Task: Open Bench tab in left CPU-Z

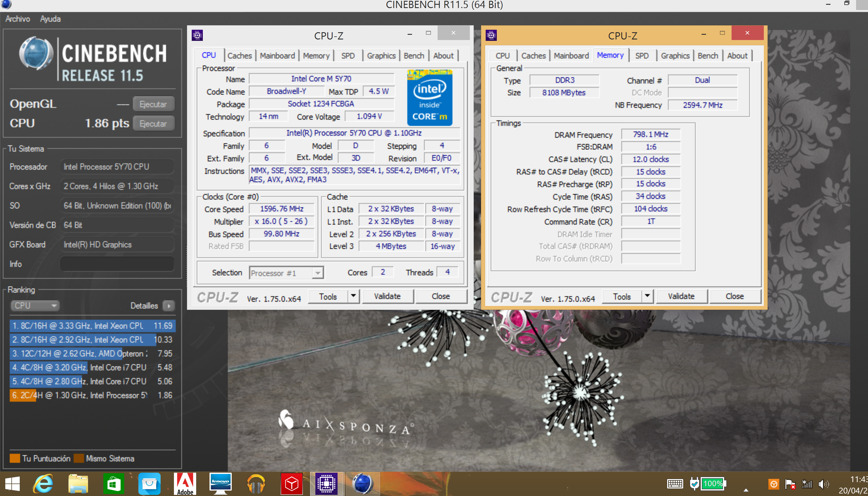Action: click(414, 56)
